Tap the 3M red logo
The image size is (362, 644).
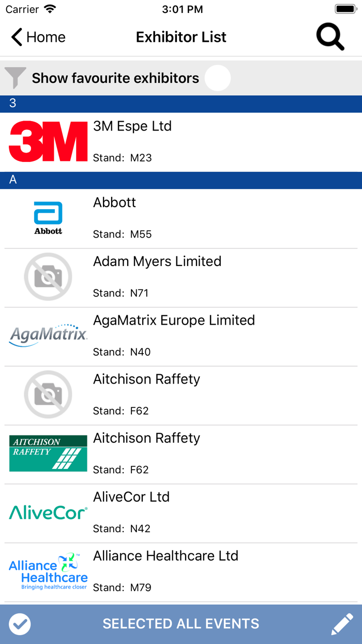pyautogui.click(x=48, y=142)
